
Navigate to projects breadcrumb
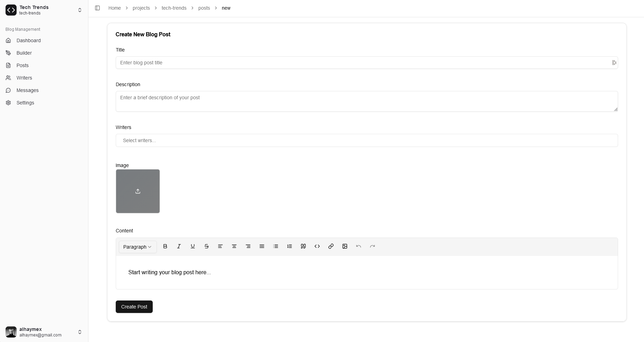141,8
